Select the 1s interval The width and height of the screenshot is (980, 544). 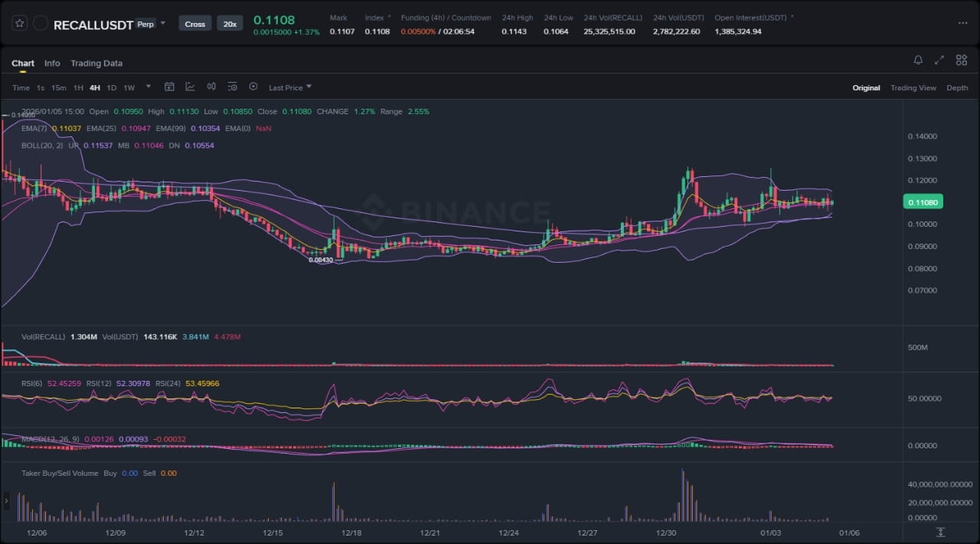(41, 88)
